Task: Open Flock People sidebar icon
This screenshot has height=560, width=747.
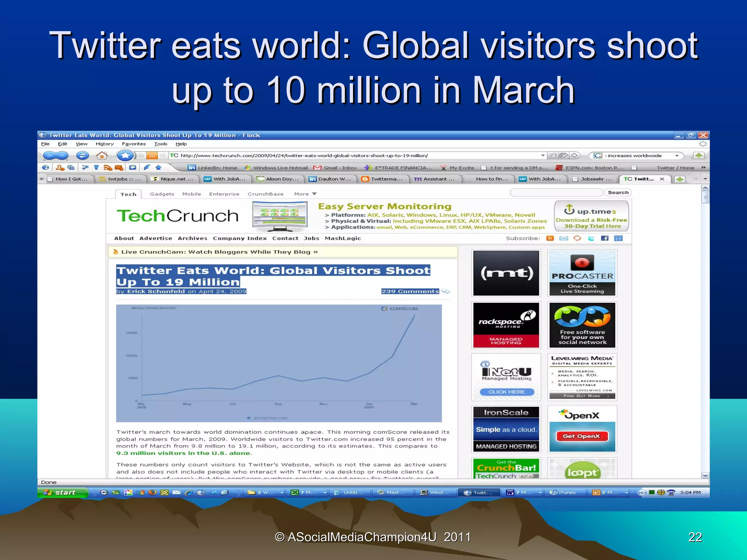Action: [x=60, y=167]
